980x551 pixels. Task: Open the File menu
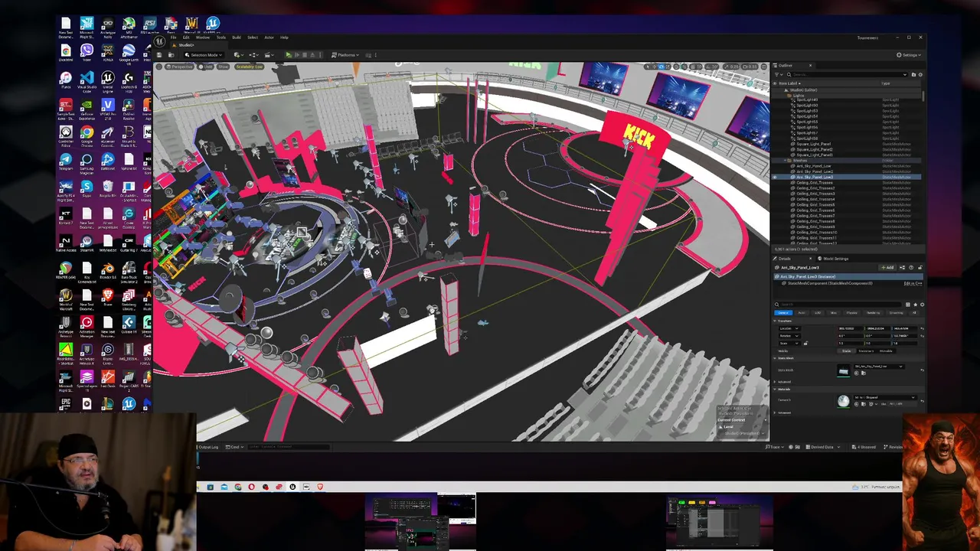173,37
